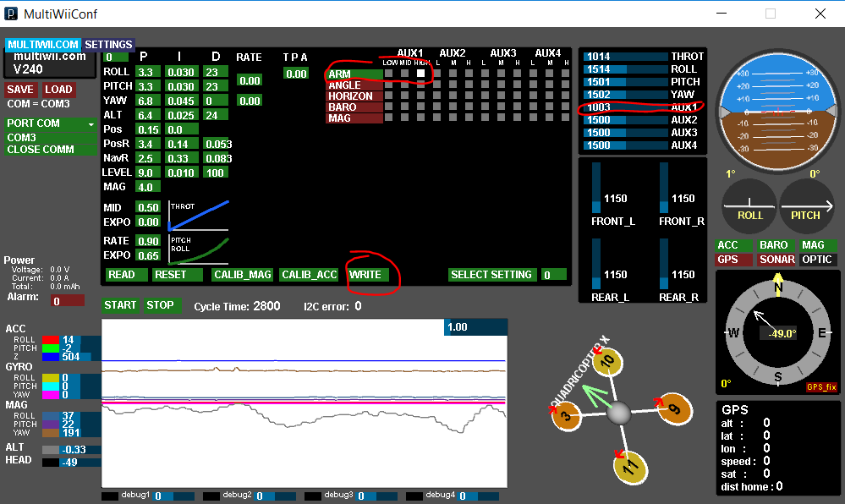Click the graph scale slider showing 1.00
Image resolution: width=845 pixels, height=504 pixels.
pos(475,327)
